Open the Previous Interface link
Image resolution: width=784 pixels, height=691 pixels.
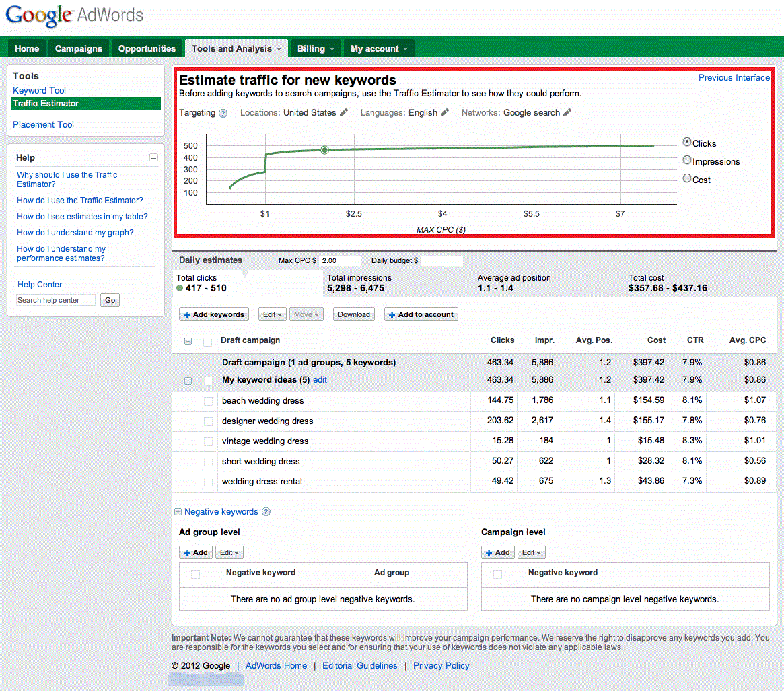coord(734,78)
